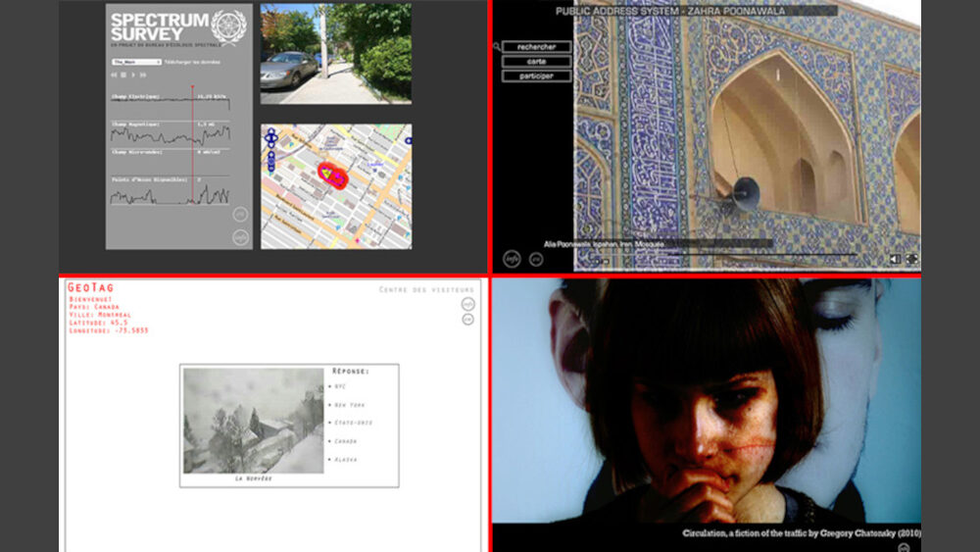Mute audio with the speaker icon

coord(895,259)
